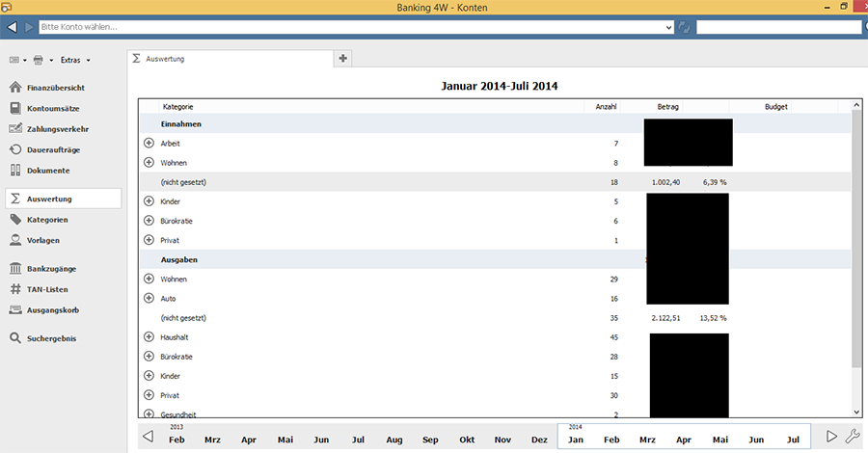Select Okt in timeline
The image size is (868, 453).
(x=467, y=440)
